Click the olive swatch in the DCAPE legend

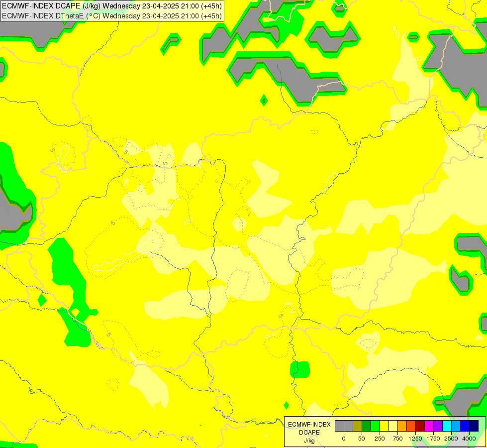[x=358, y=426]
